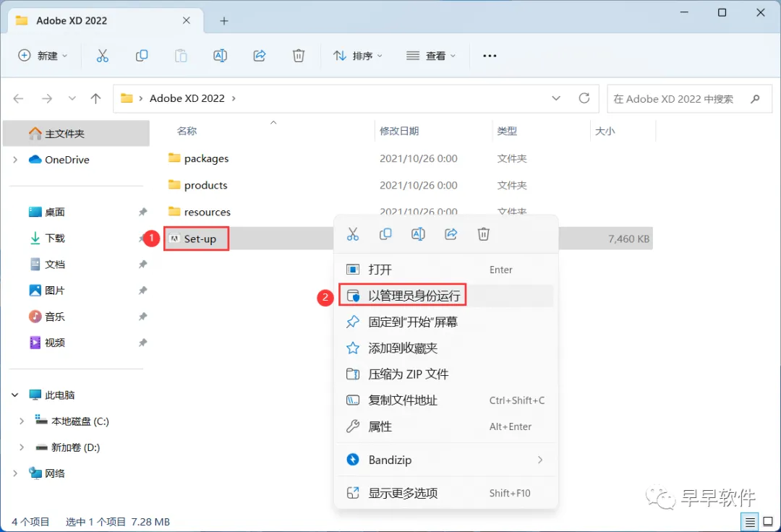Switch to large icons view in the status bar
This screenshot has width=781, height=532.
(x=768, y=522)
